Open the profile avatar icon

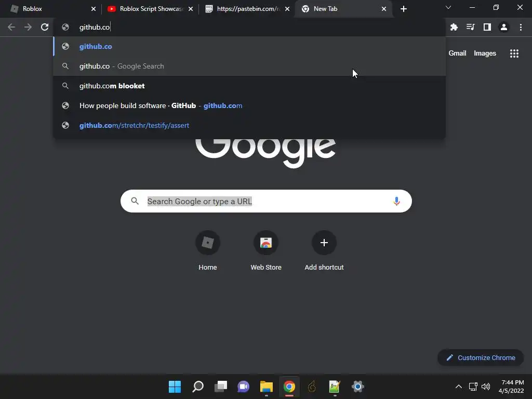[x=504, y=27]
